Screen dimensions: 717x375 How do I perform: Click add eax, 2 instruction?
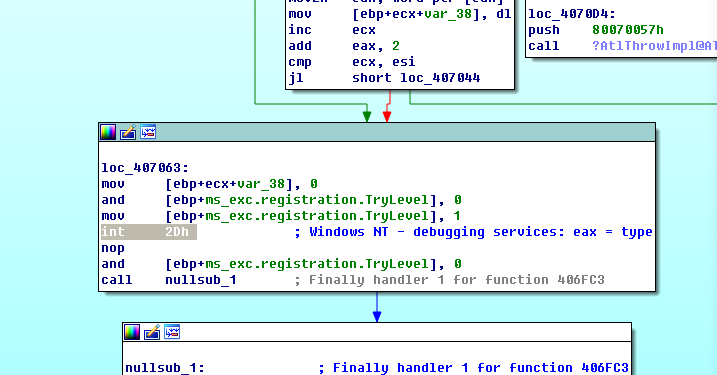[344, 46]
